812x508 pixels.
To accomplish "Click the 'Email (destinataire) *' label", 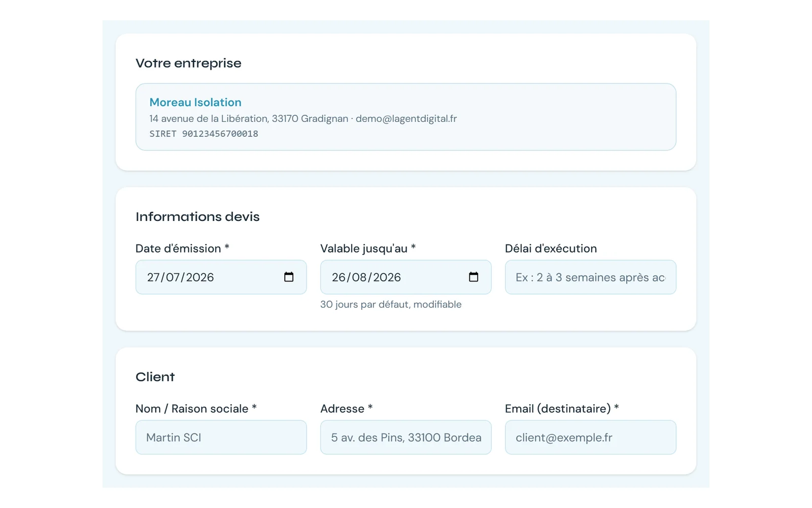I will click(562, 408).
